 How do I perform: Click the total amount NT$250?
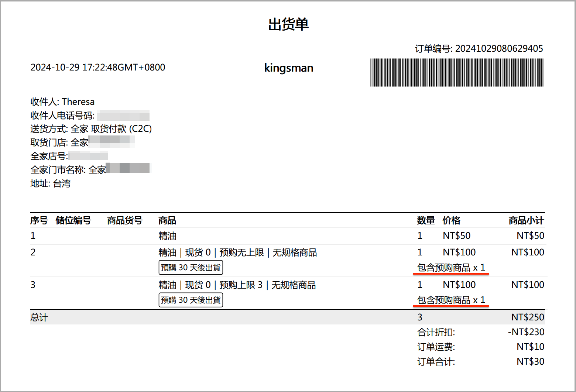(x=528, y=317)
